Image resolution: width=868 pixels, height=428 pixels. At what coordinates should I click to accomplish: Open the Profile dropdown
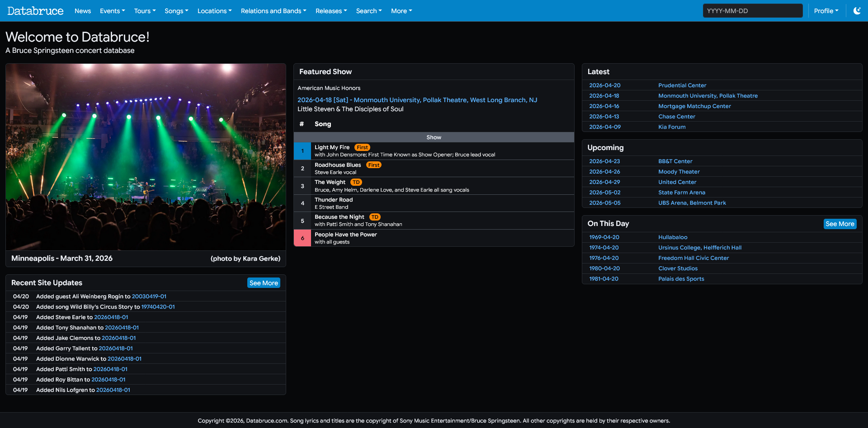pyautogui.click(x=826, y=11)
